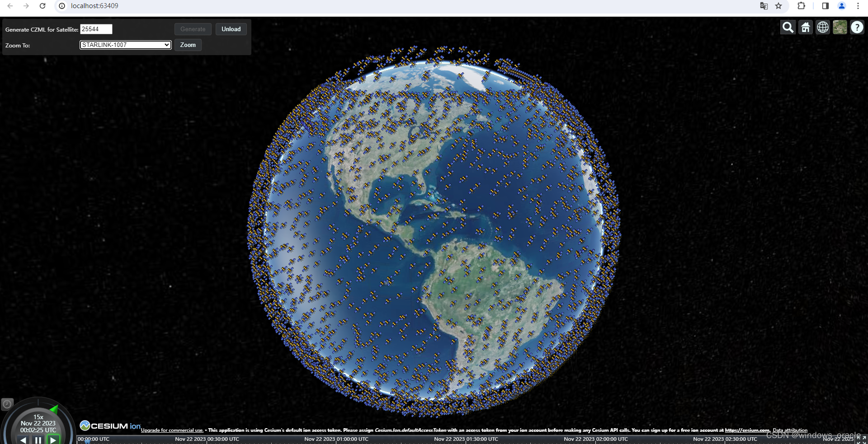
Task: Click the browser Back arrow
Action: click(x=10, y=6)
